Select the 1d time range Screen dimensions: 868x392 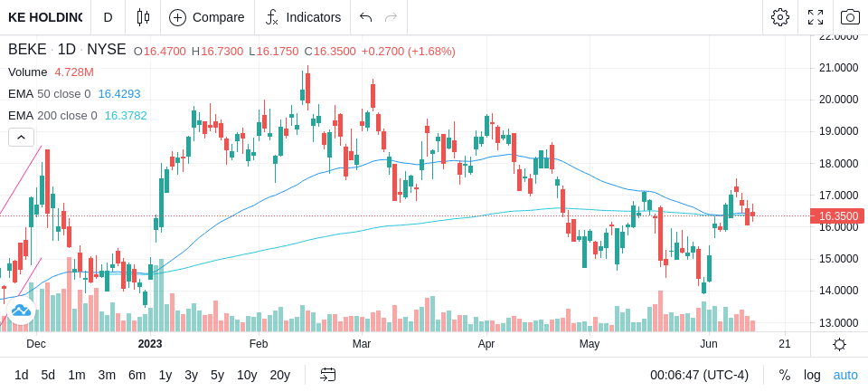(21, 375)
